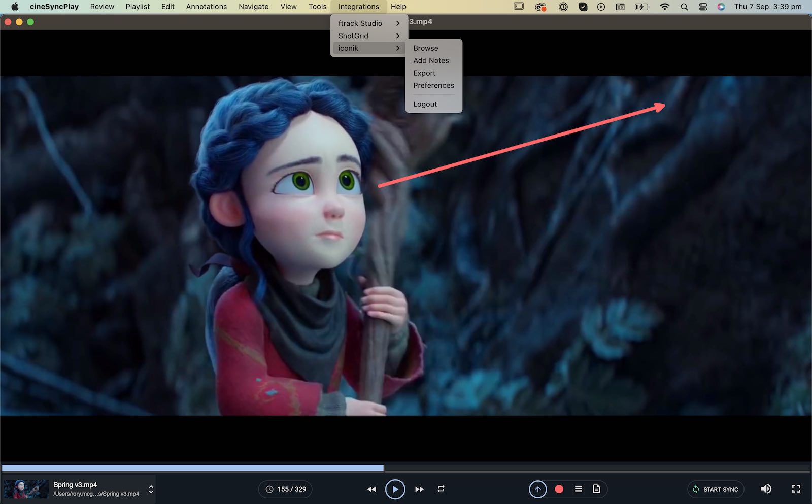812x504 pixels.
Task: Open the Annotations menu
Action: [207, 7]
